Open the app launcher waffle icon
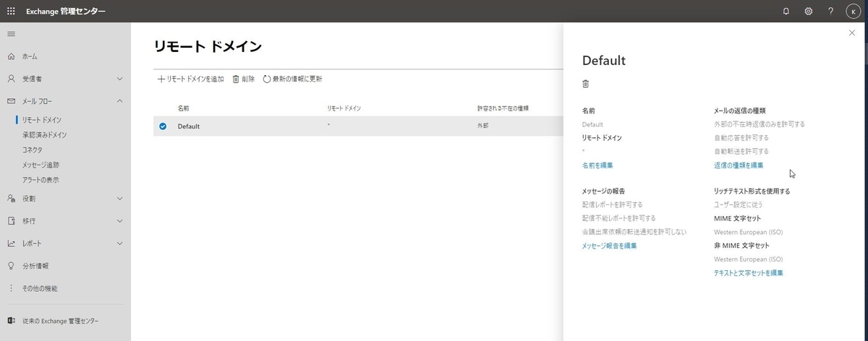Viewport: 868px width, 341px height. pos(11,11)
